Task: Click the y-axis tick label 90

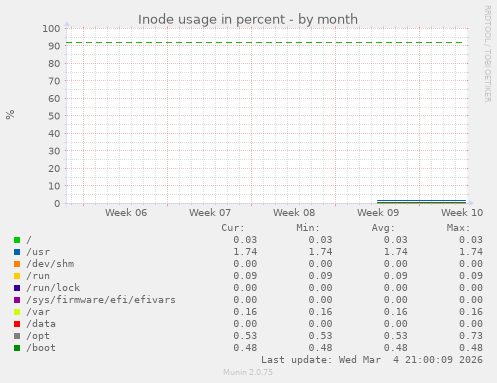Action: coord(54,46)
